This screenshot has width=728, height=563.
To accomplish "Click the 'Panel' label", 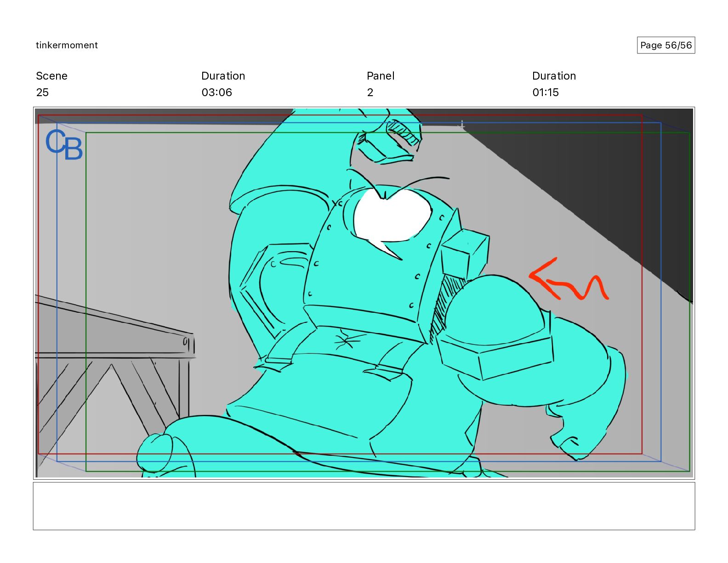I will [381, 76].
